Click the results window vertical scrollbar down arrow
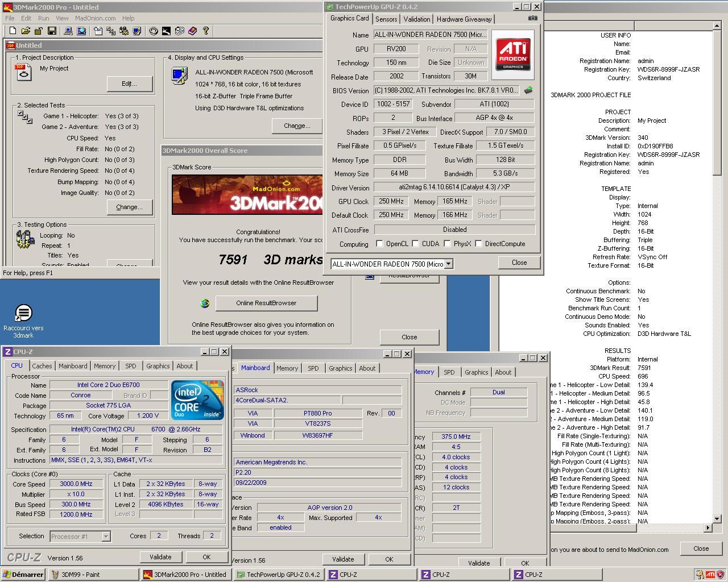Viewport: 728px width, 582px height. click(717, 518)
